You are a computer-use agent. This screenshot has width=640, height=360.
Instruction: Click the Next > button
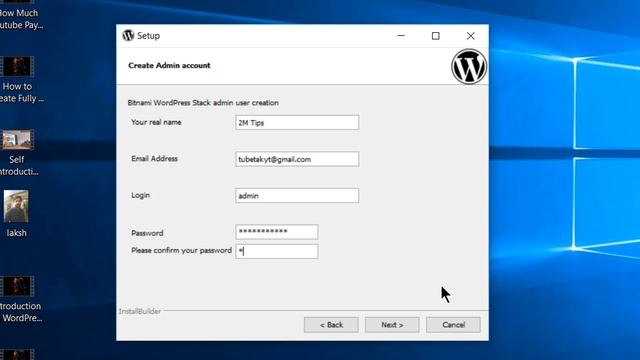[392, 325]
